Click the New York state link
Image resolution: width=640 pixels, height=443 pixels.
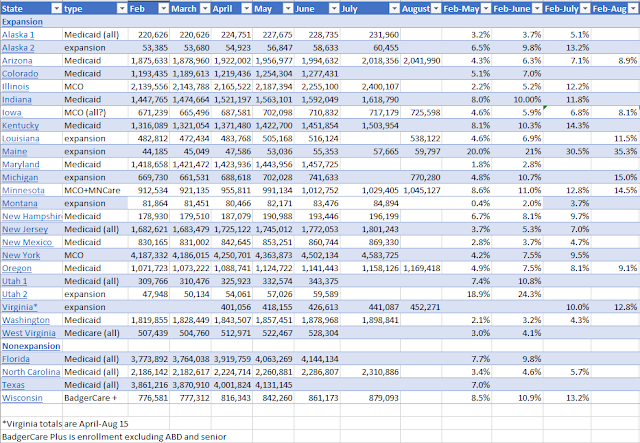click(x=21, y=255)
